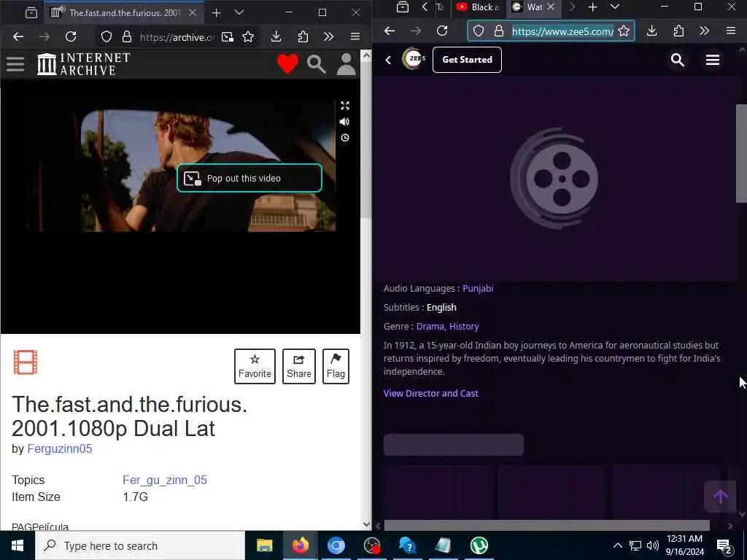Close the ZEE5 Wat tab

tap(551, 7)
